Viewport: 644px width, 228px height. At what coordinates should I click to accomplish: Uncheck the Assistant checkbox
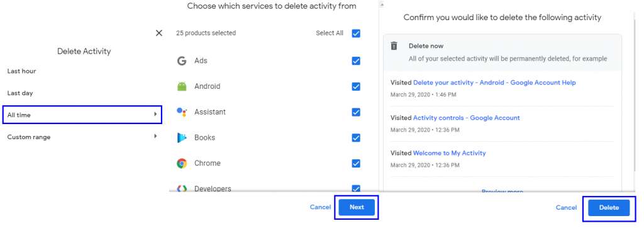click(356, 112)
